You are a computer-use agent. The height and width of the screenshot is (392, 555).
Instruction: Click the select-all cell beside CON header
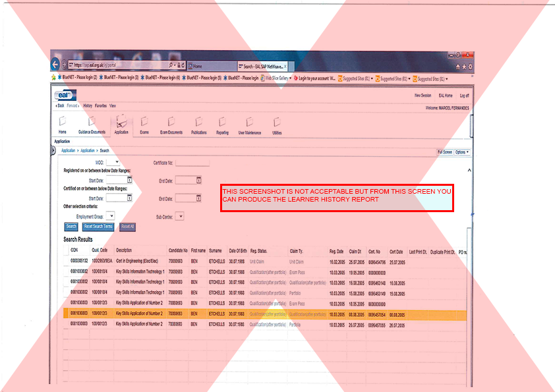(x=66, y=250)
